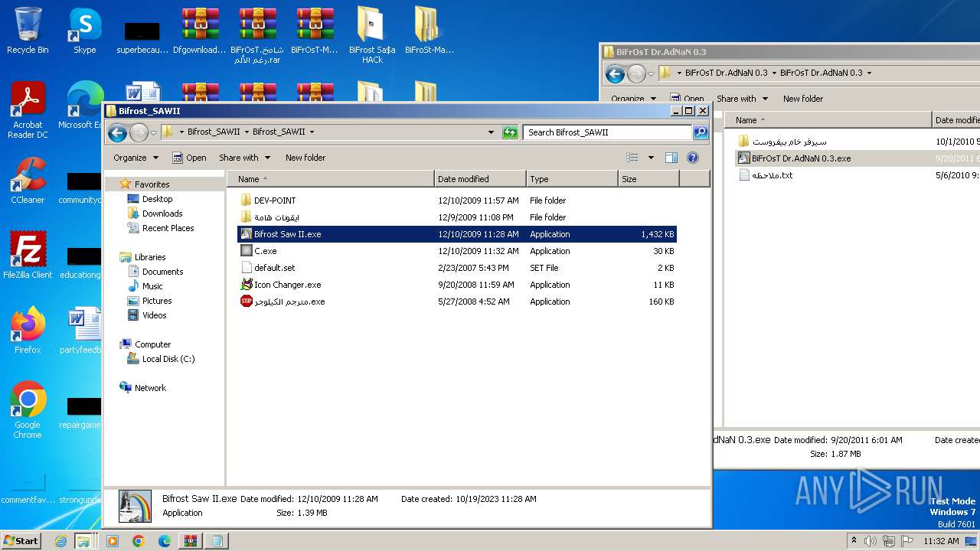Open Computer in navigation pane

point(152,344)
